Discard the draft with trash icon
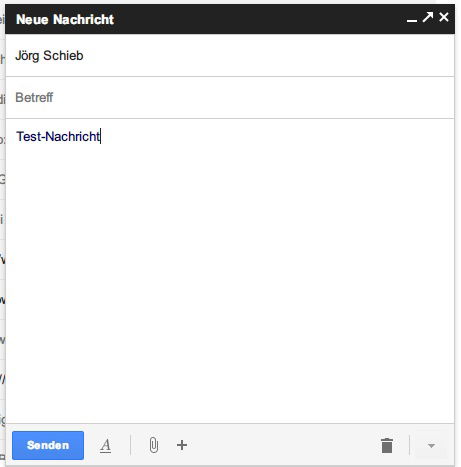This screenshot has width=461, height=467. click(x=387, y=445)
